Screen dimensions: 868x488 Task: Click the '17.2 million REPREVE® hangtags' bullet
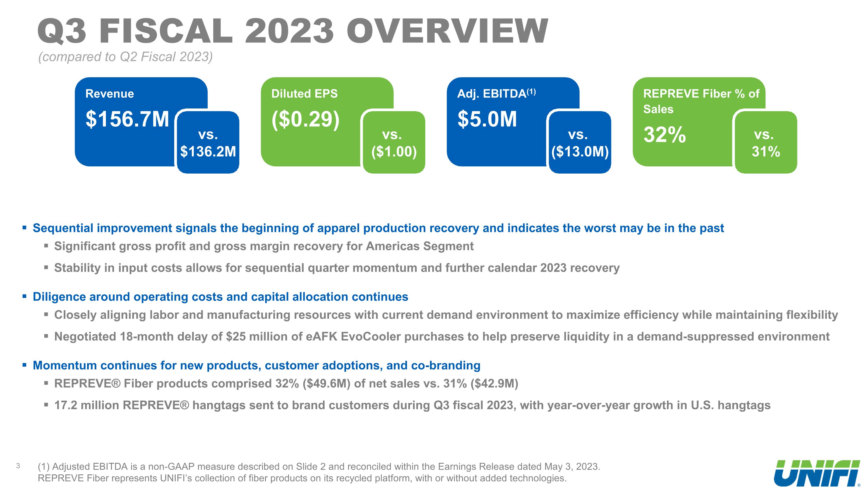(x=412, y=405)
